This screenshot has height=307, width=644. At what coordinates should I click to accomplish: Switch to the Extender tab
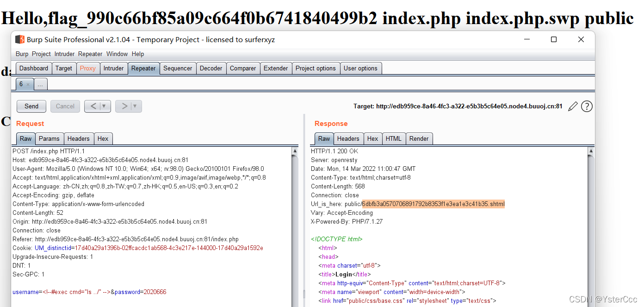pos(276,68)
